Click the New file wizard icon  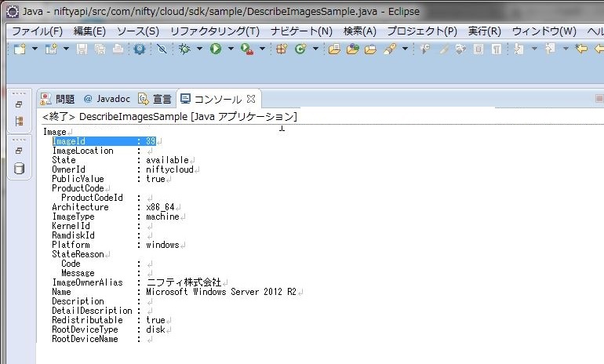(x=20, y=49)
